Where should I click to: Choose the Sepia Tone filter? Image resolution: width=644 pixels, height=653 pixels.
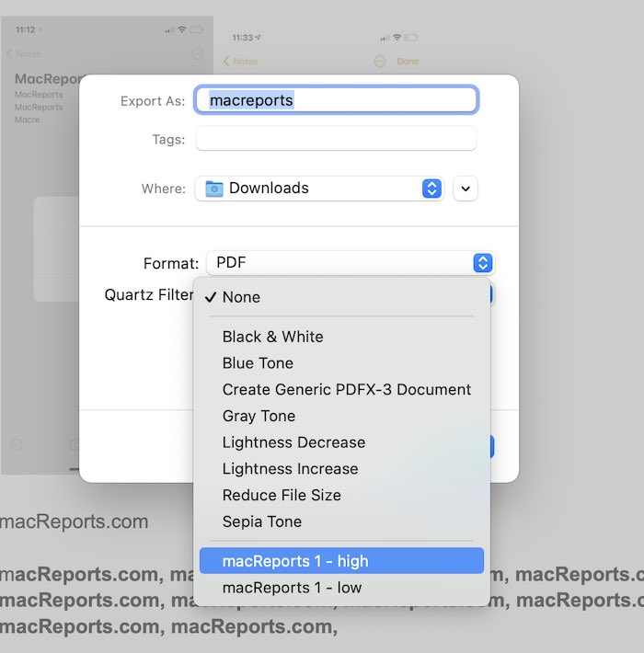point(341,521)
